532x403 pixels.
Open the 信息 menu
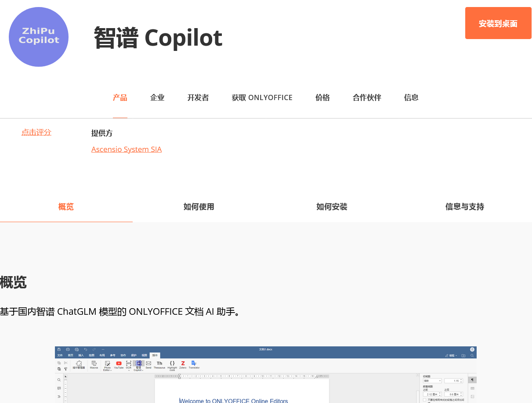coord(411,97)
